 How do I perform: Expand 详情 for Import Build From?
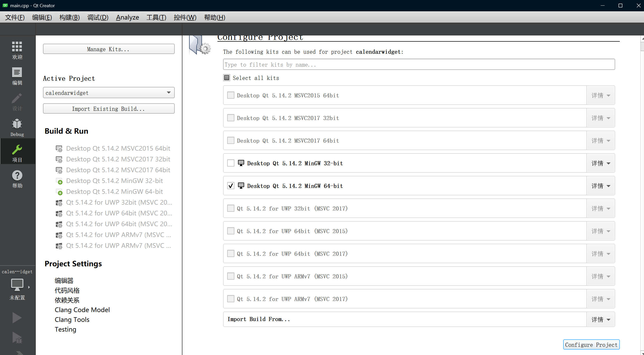(601, 320)
